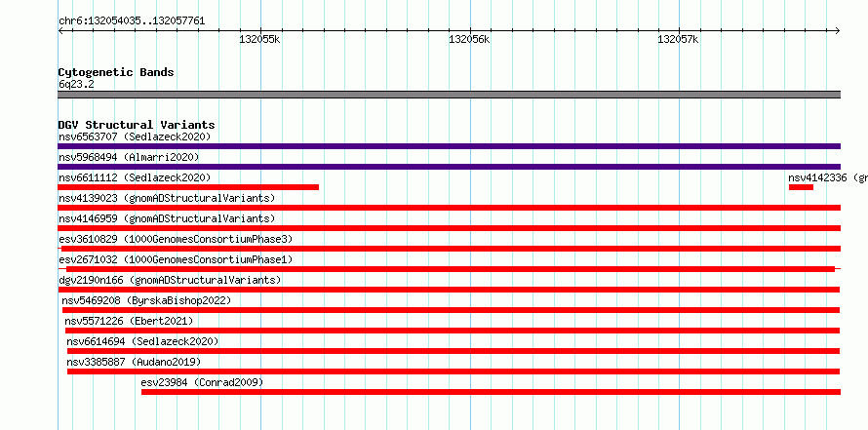Click the chr6:132054035..132057761 coordinate text
868x430 pixels.
tap(132, 21)
